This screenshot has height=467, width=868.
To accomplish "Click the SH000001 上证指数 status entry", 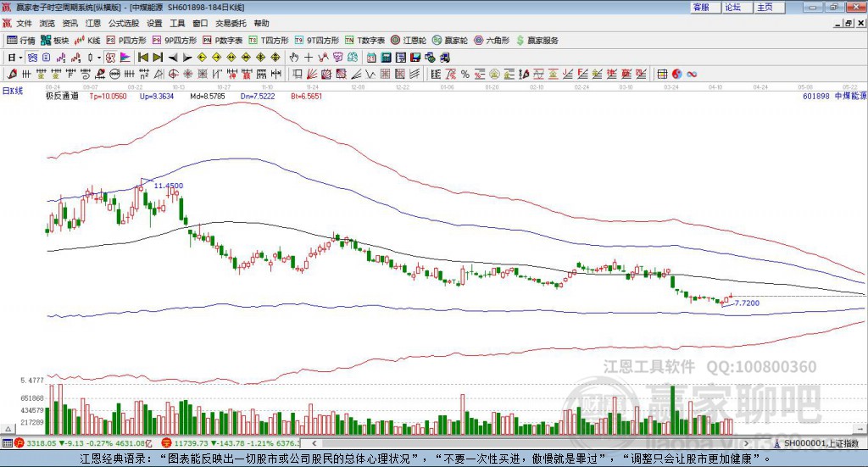I will coord(821,443).
